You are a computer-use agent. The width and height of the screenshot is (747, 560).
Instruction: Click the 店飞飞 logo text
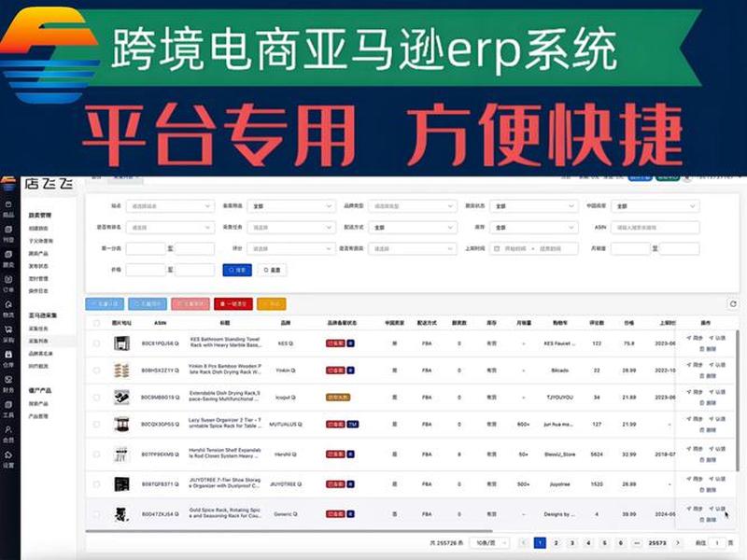click(49, 184)
